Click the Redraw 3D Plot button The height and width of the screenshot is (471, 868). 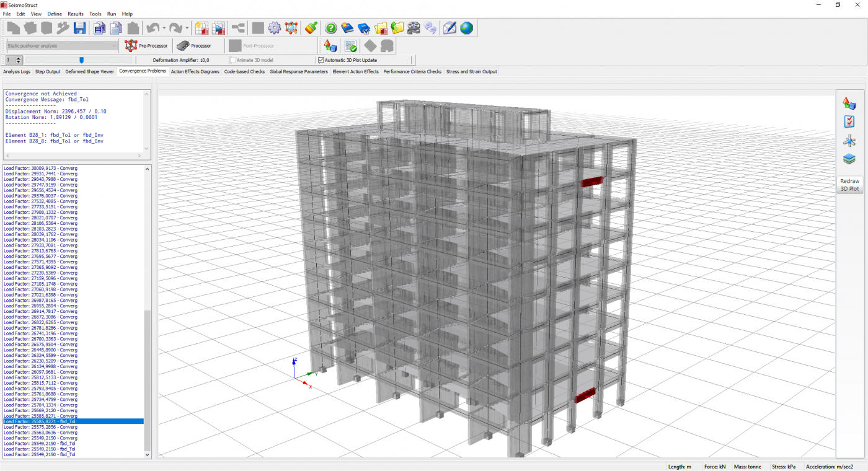coord(849,185)
